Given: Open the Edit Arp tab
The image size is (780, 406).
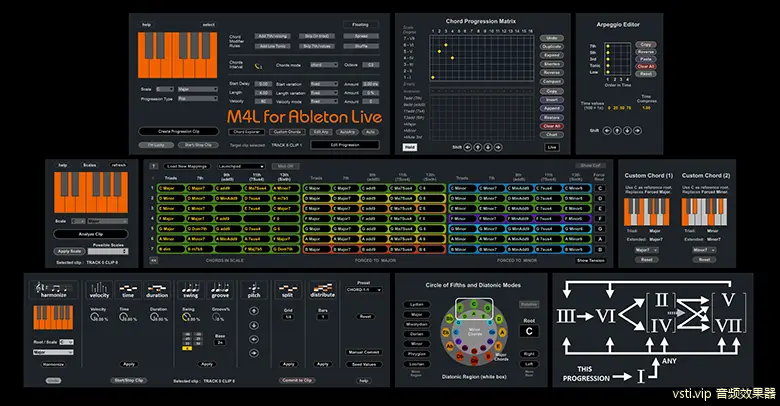Looking at the screenshot, I should (x=321, y=132).
